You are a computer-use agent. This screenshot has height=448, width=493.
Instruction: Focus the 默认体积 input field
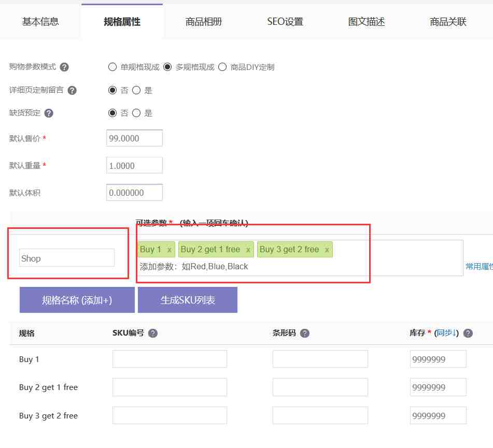[135, 193]
